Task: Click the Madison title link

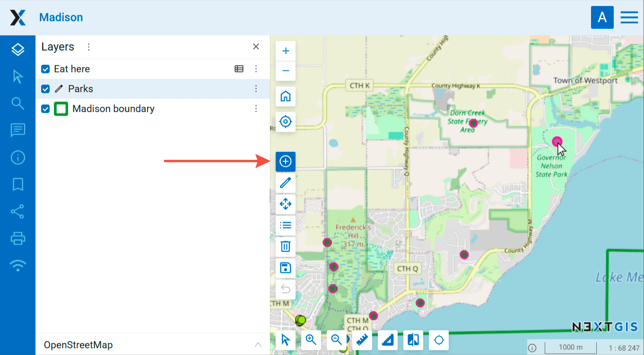Action: (61, 18)
